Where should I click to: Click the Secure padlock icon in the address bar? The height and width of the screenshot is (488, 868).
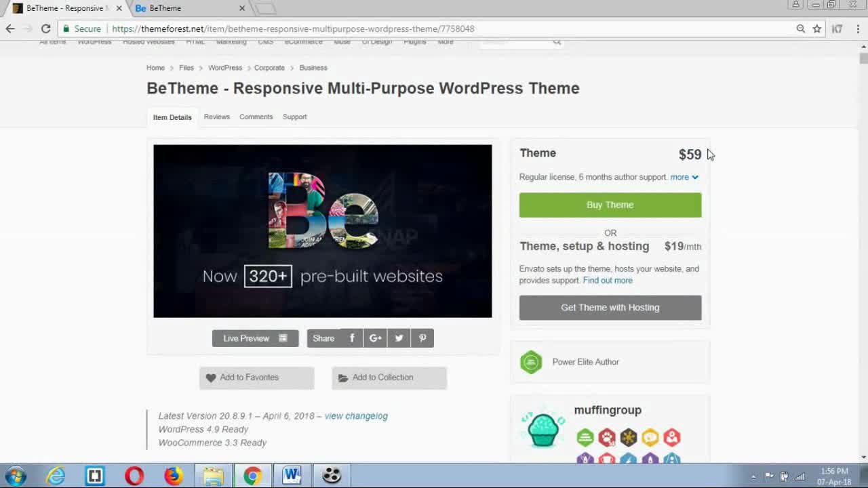(x=66, y=28)
